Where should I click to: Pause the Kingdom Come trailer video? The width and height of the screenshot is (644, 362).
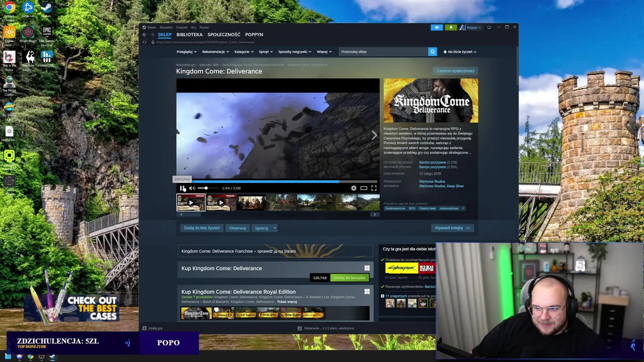coord(183,188)
